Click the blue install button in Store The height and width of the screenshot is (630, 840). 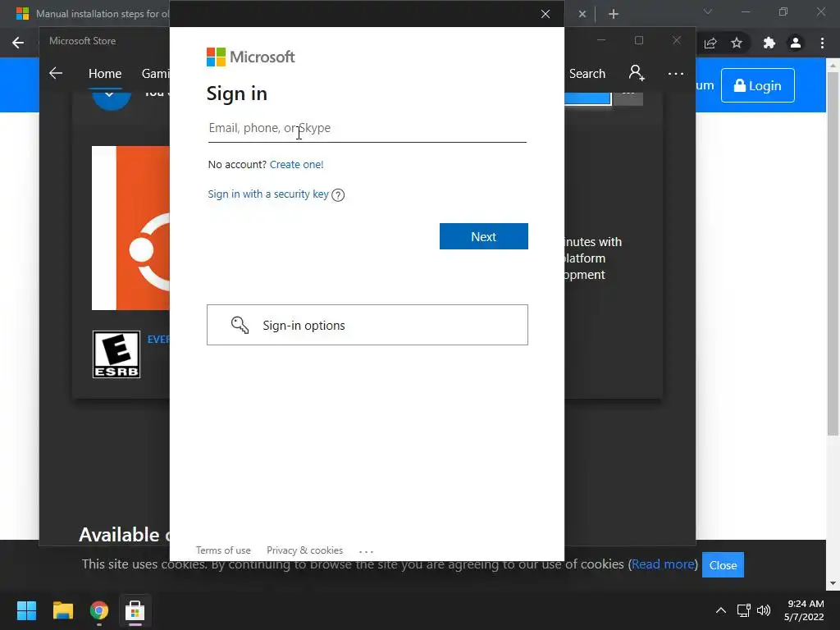point(587,98)
